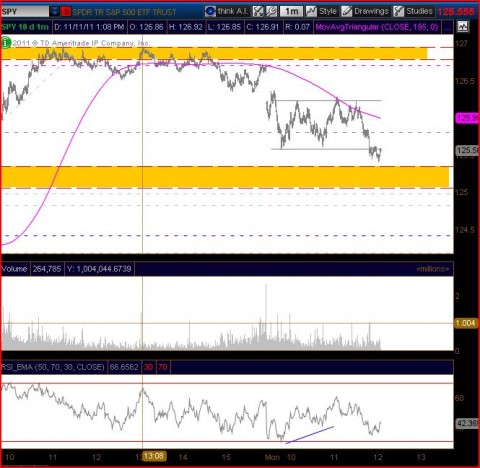Click the Drawings pencil icon

pos(347,12)
